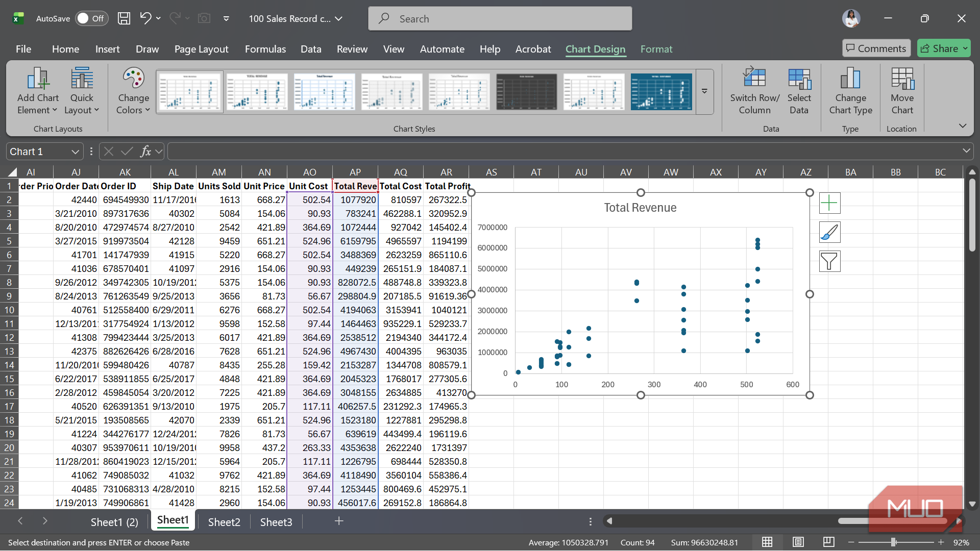Open Select Data dialog
Screen dimensions: 980x551
click(x=799, y=91)
